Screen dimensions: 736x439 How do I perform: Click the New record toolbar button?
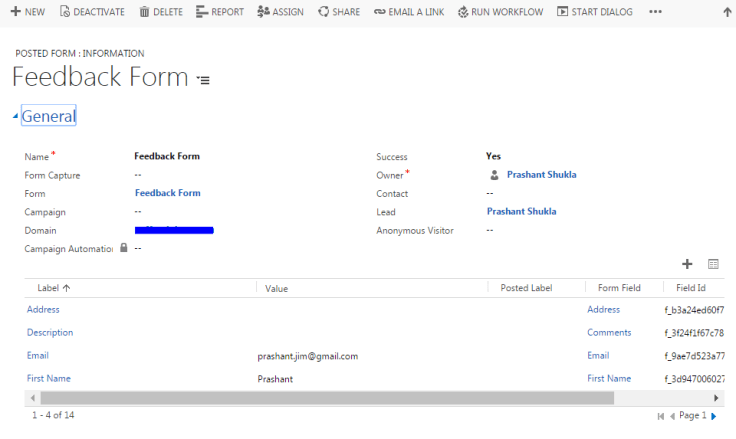click(x=27, y=12)
